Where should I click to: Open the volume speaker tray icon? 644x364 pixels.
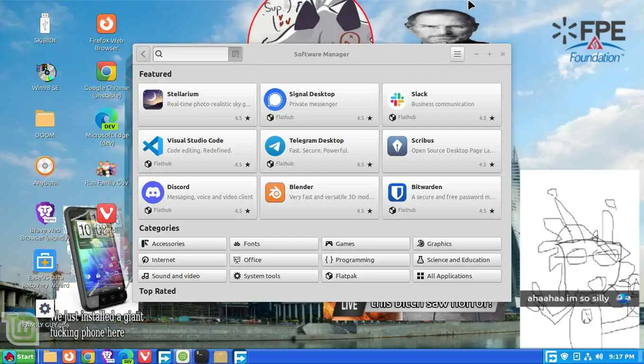[x=599, y=356]
